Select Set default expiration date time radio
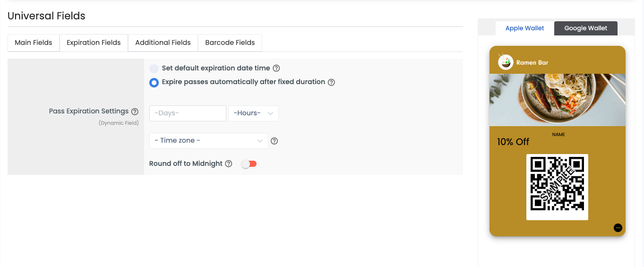 tap(154, 69)
